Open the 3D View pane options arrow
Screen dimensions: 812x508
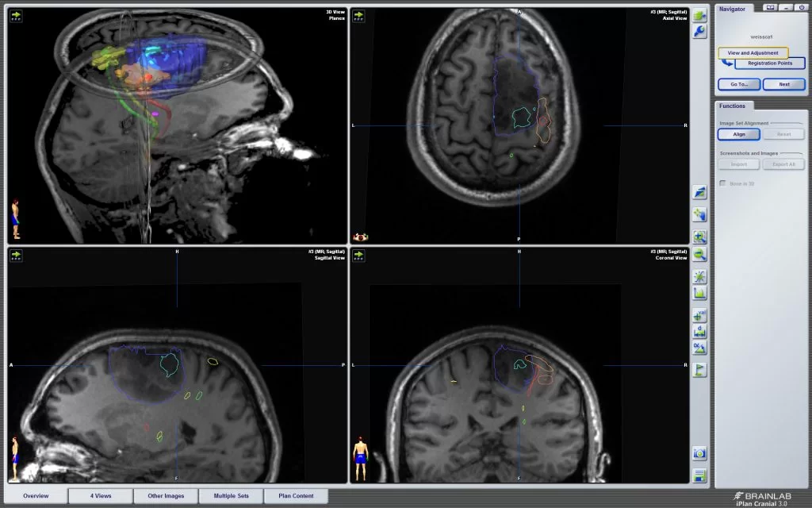(17, 16)
